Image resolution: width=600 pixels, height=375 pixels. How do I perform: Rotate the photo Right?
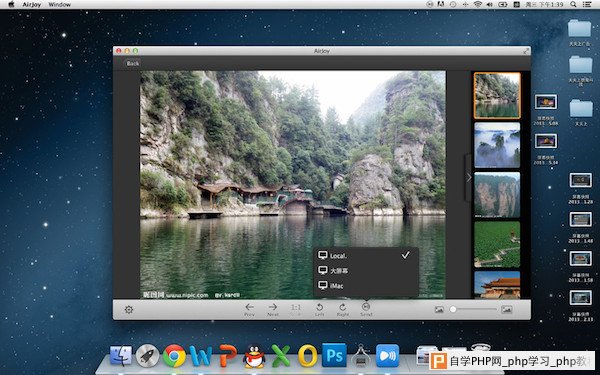(342, 309)
